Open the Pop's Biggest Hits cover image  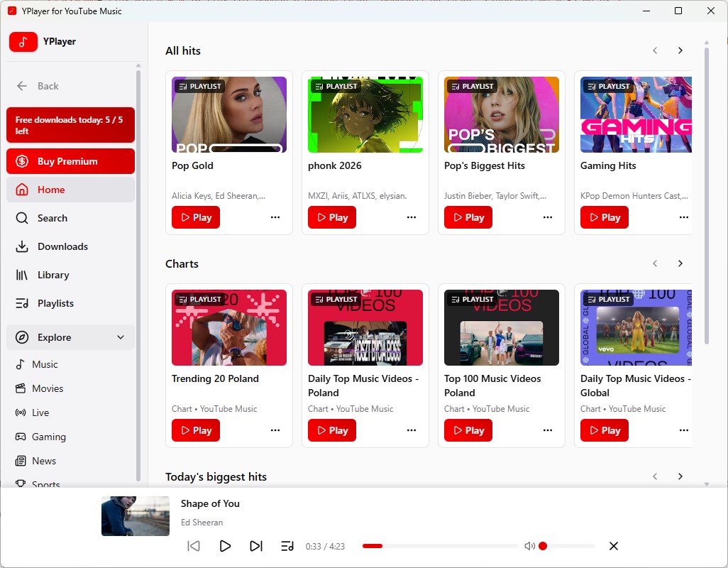(x=502, y=115)
